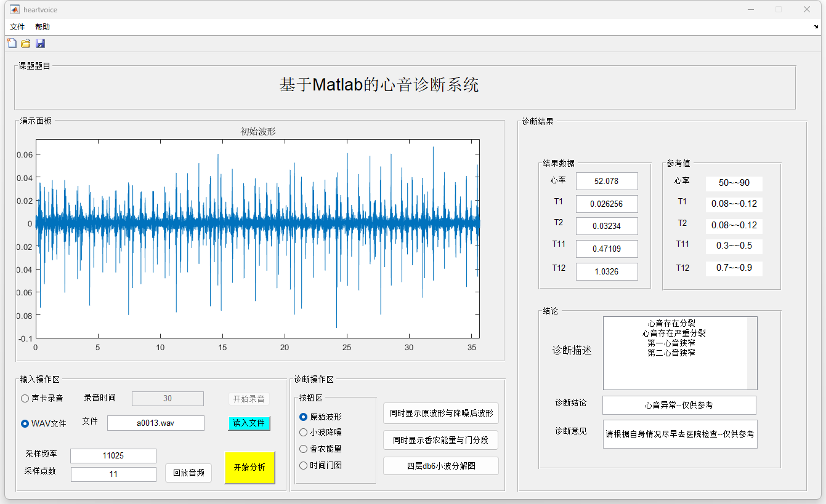Click the menu bar dock arrow
Viewport: 826px width, 504px height.
pyautogui.click(x=816, y=27)
